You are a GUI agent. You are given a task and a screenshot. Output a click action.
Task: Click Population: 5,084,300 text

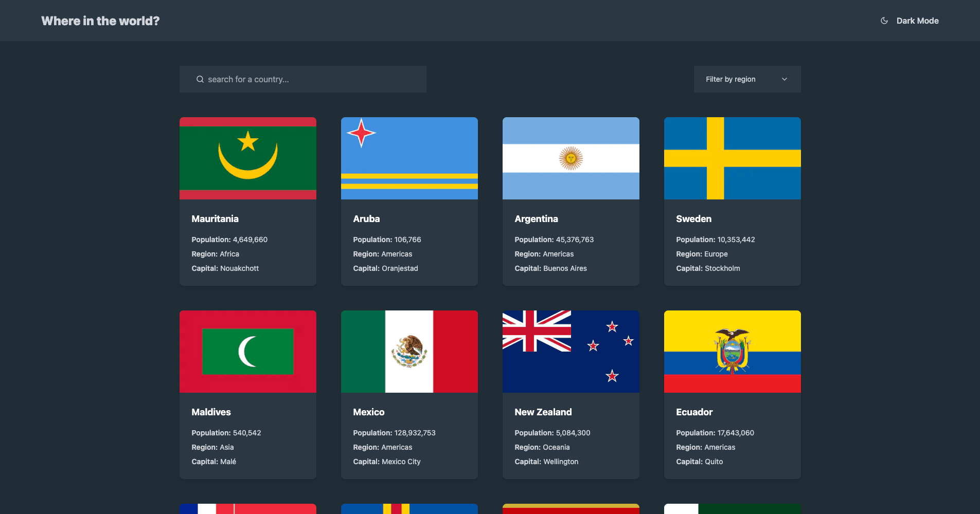553,433
